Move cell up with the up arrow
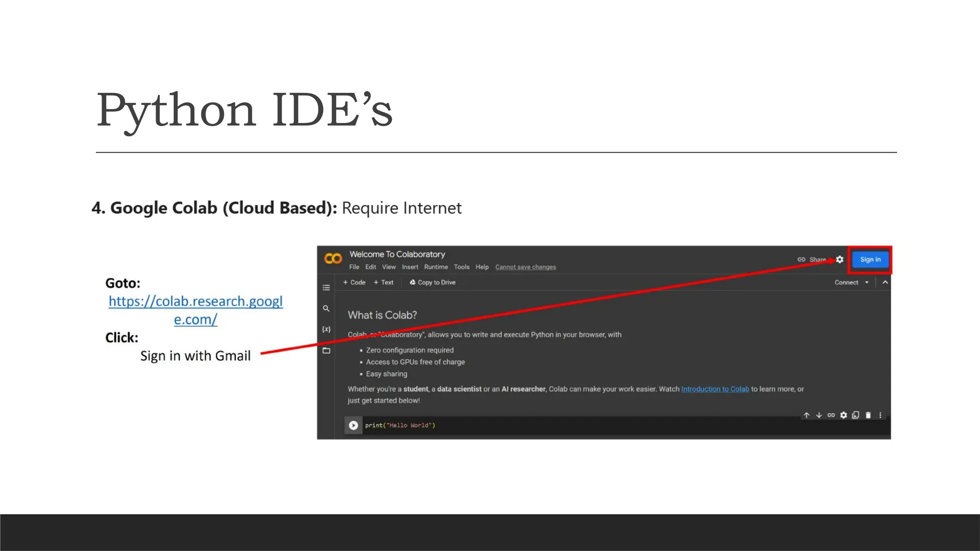The width and height of the screenshot is (980, 551). [806, 415]
